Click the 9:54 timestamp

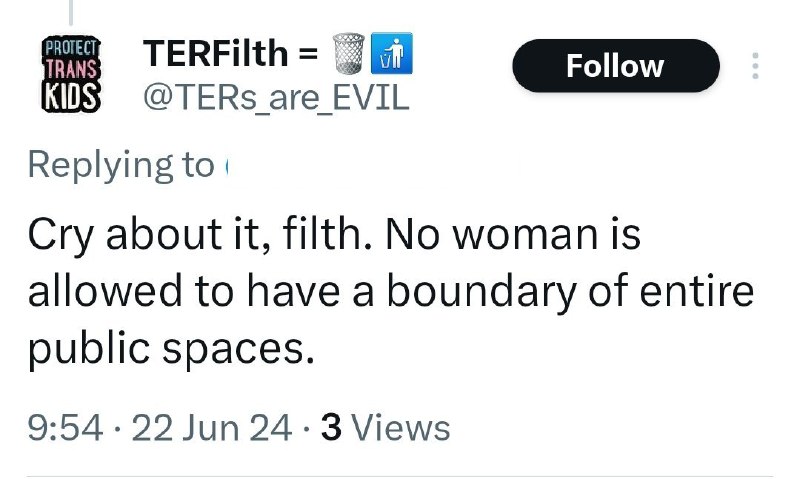click(66, 427)
